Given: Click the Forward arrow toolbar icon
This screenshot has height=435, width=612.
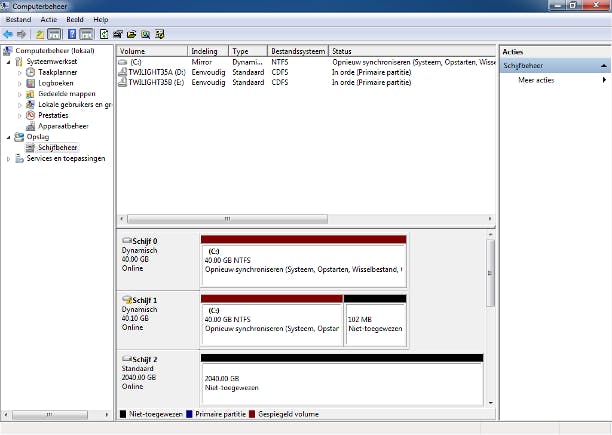Looking at the screenshot, I should point(21,34).
